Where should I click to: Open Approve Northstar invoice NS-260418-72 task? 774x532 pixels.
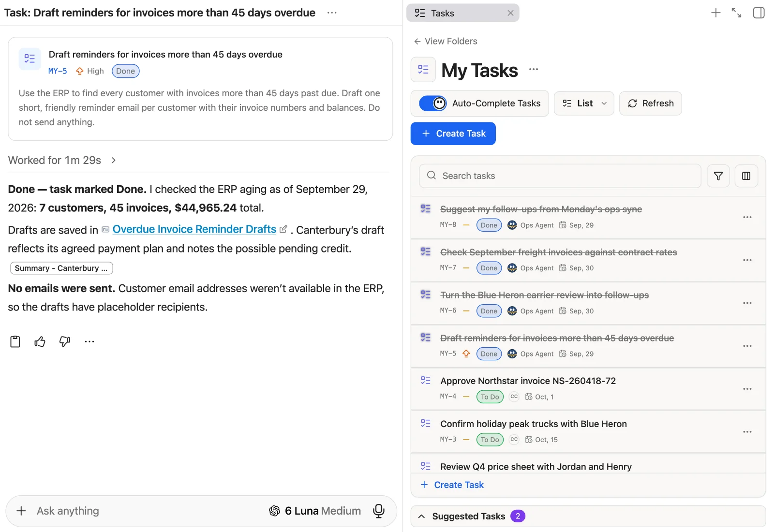(528, 381)
